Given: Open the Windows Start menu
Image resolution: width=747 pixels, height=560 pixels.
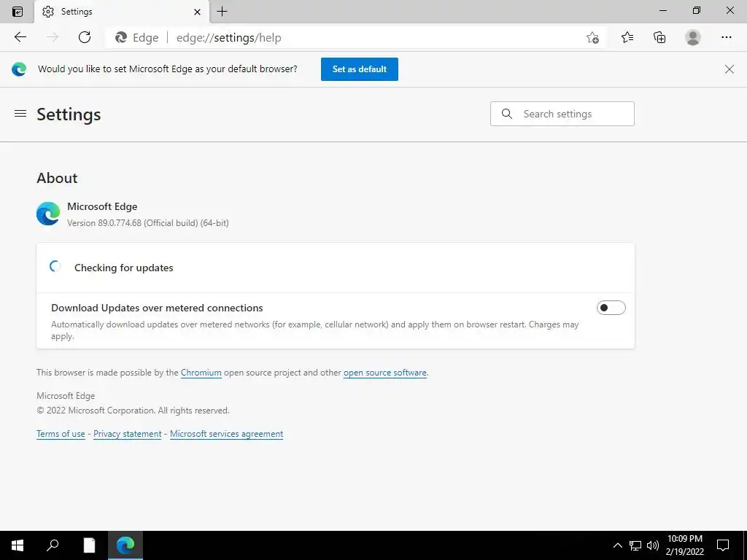Looking at the screenshot, I should tap(18, 545).
